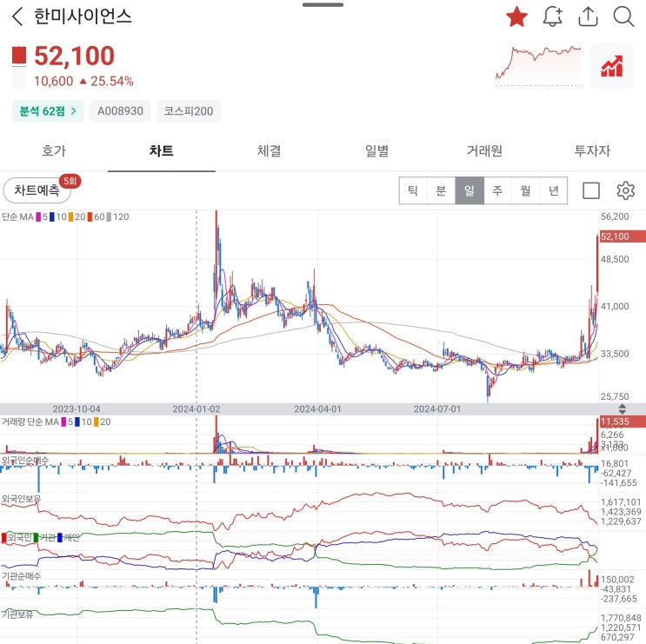Tap the blue MA 10 swatch
This screenshot has width=646, height=644.
click(x=52, y=217)
